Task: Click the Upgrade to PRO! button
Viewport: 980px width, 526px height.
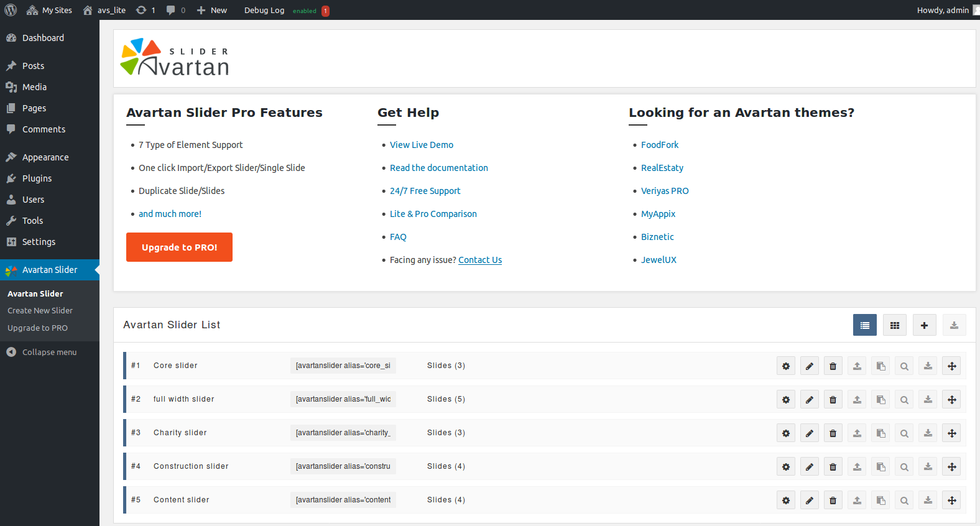Action: pos(179,247)
